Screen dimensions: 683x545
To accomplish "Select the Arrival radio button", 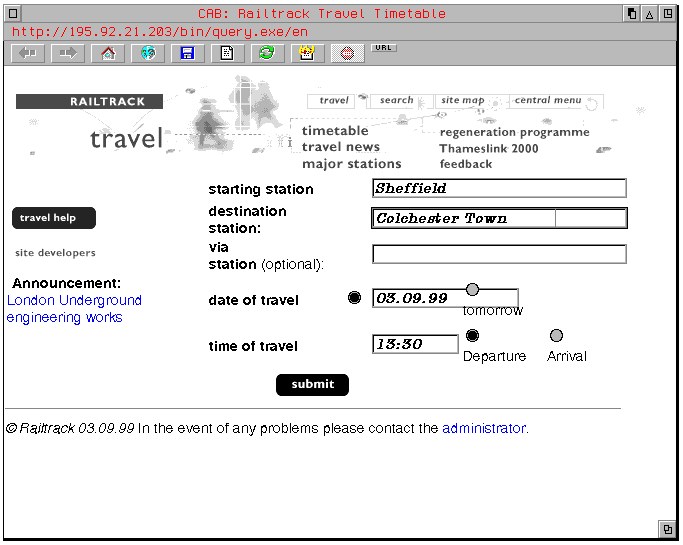I will tap(556, 335).
